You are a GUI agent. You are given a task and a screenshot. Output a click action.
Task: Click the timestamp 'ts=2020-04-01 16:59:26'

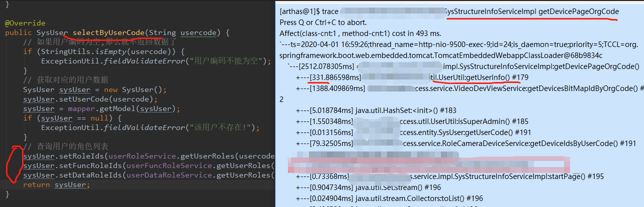pos(328,44)
